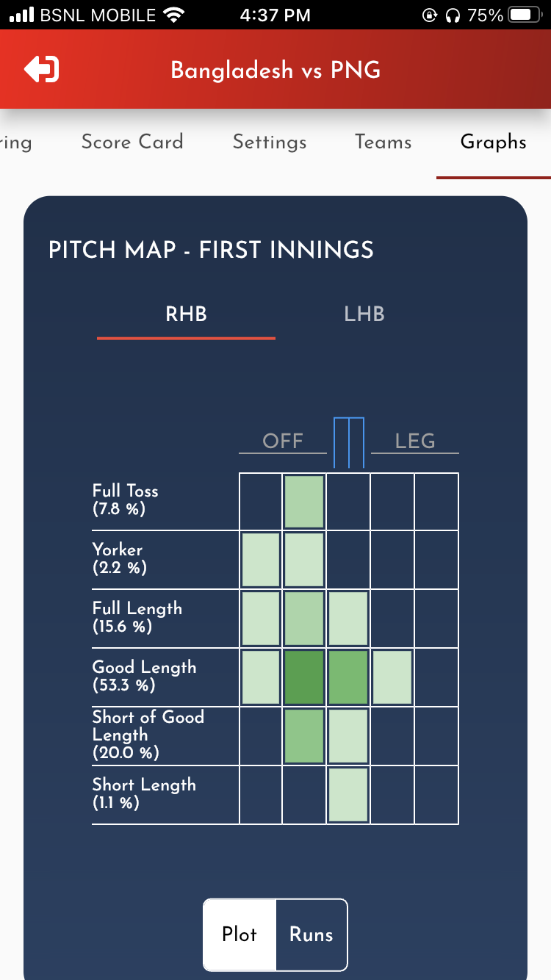Tap the back exit arrow icon
This screenshot has height=980, width=551.
[41, 70]
